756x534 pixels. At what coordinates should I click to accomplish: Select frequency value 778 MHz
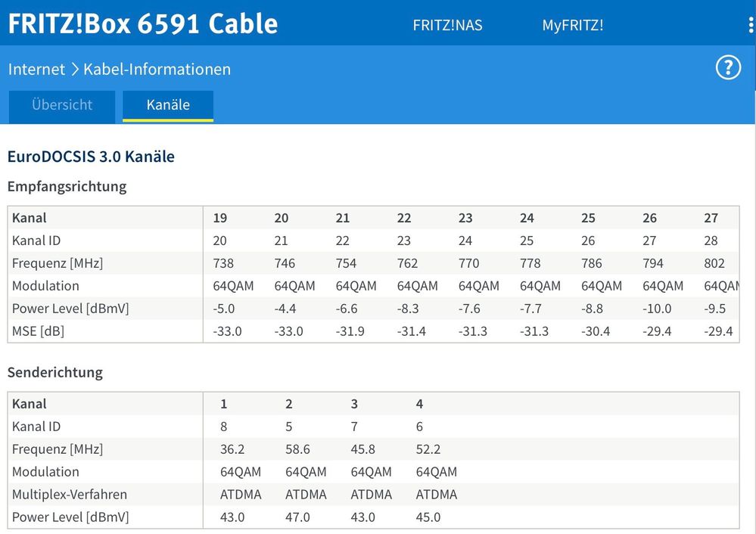point(530,263)
